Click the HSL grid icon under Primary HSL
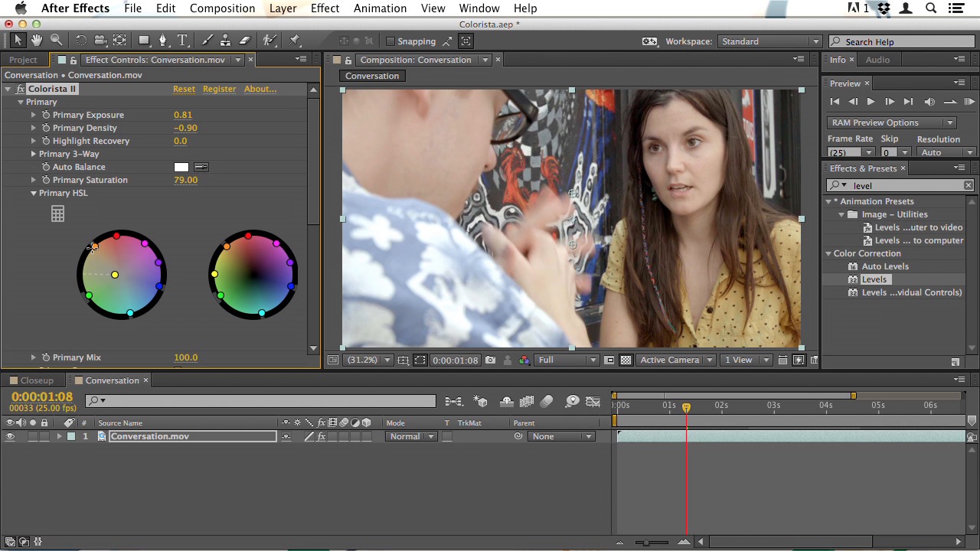 [57, 215]
